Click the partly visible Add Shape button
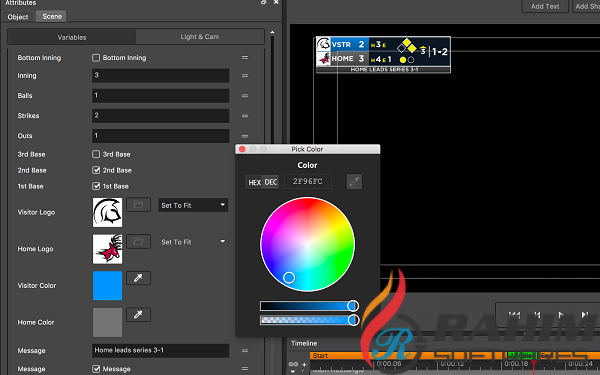600x375 pixels. [586, 6]
